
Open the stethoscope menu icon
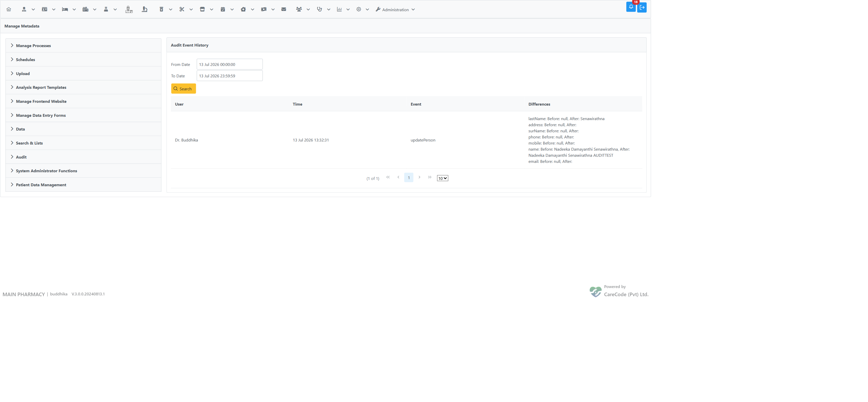pos(319,9)
